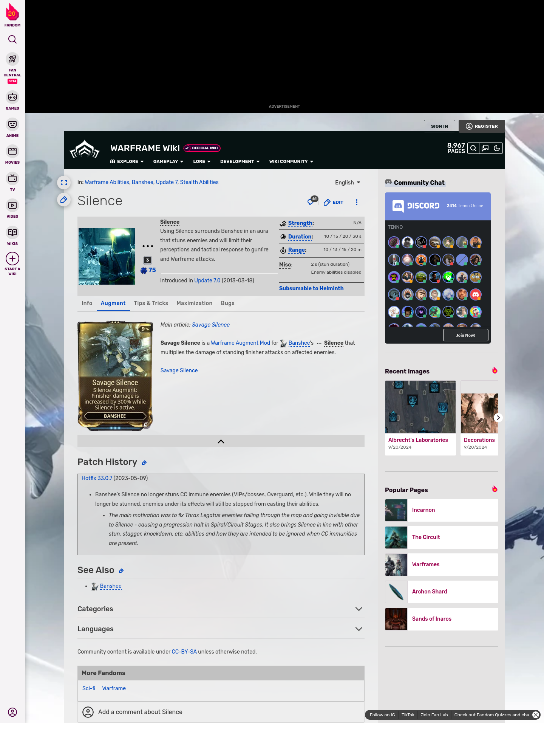The image size is (544, 756).
Task: Click the Silence ability thumbnail image
Action: tap(107, 256)
